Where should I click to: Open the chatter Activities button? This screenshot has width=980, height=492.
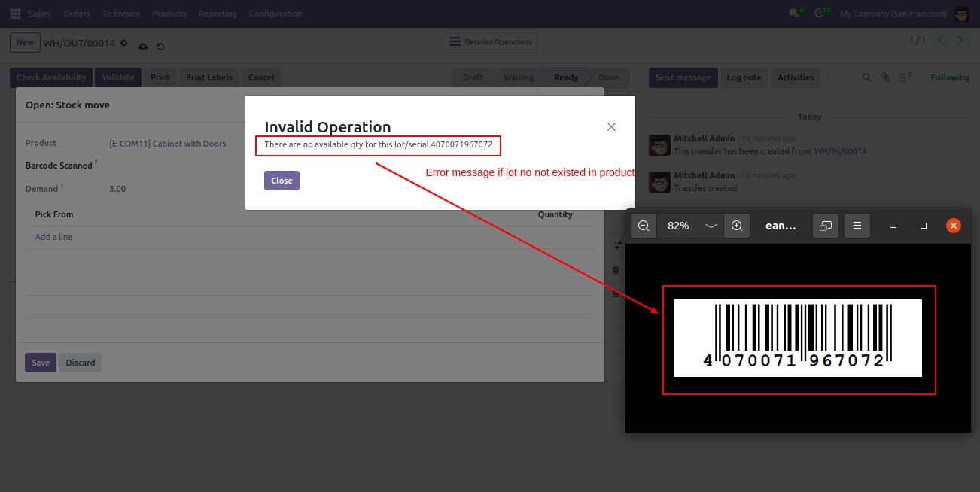tap(796, 77)
